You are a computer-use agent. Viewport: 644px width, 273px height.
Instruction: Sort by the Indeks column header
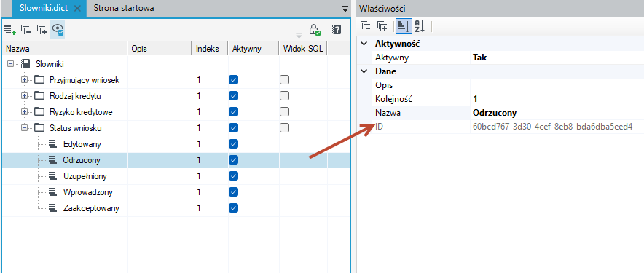click(x=211, y=49)
